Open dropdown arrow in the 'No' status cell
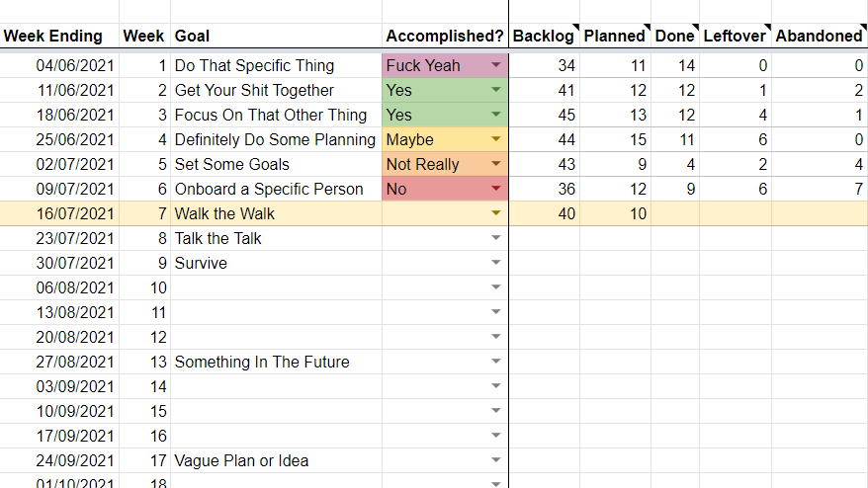The width and height of the screenshot is (868, 488). (x=496, y=189)
